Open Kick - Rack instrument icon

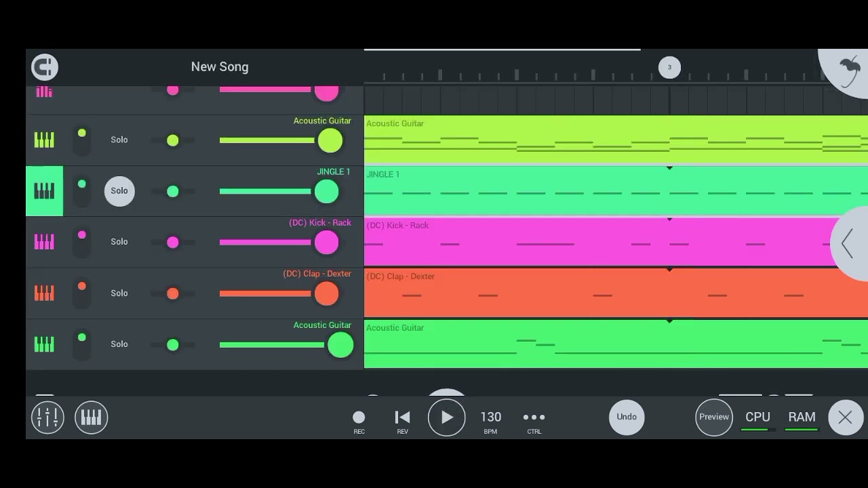[x=44, y=242]
